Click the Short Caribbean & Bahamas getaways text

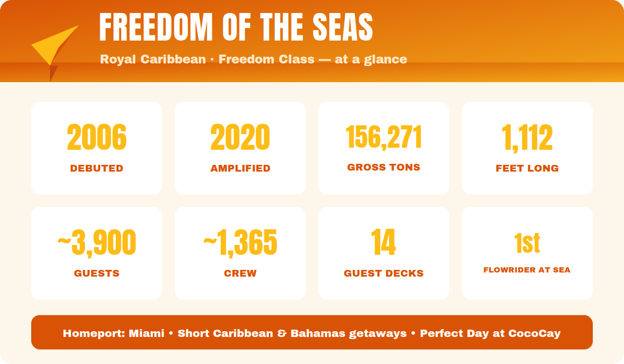[x=292, y=333]
